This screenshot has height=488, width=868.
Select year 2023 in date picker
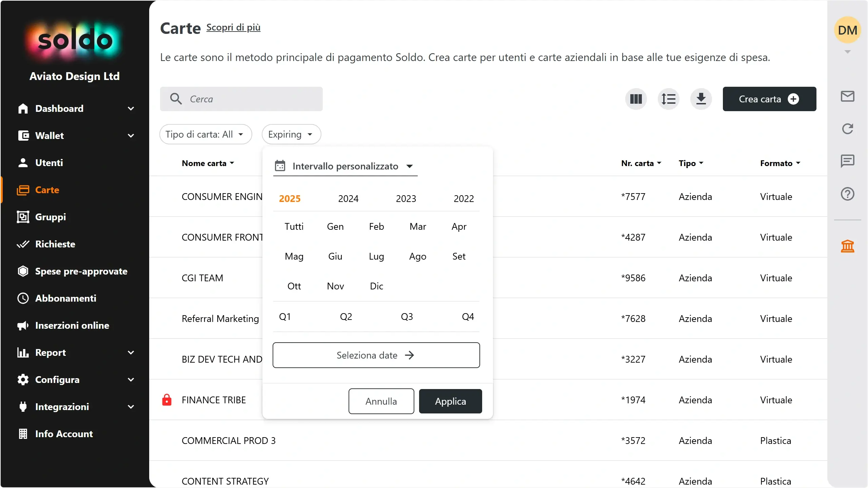pyautogui.click(x=406, y=199)
